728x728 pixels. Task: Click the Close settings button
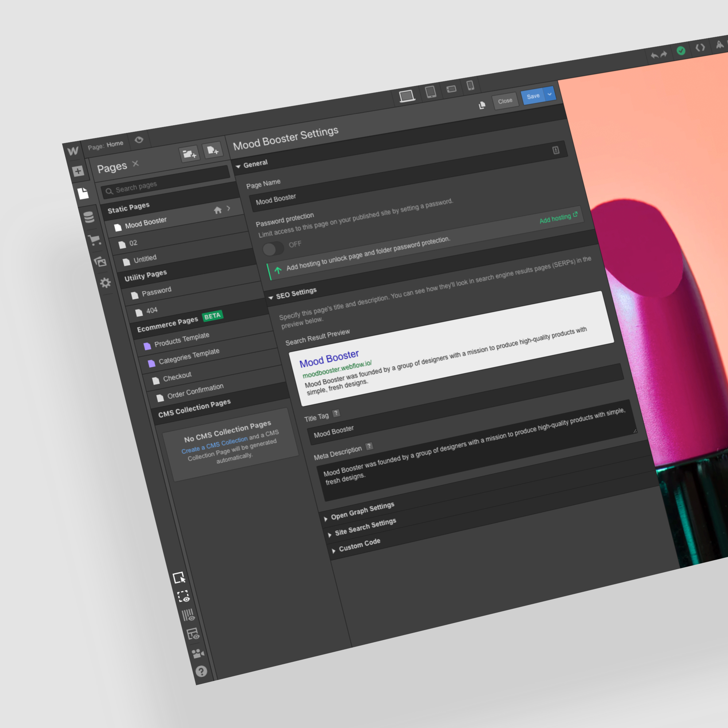tap(505, 101)
